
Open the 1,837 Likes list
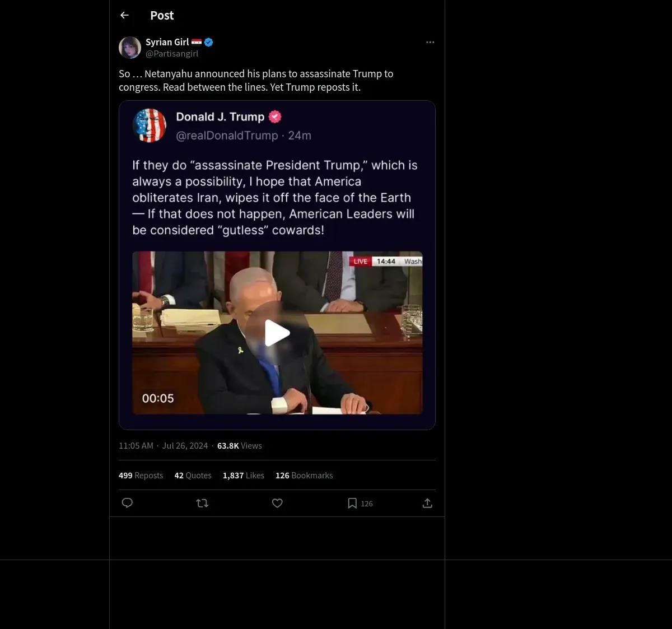(x=243, y=476)
